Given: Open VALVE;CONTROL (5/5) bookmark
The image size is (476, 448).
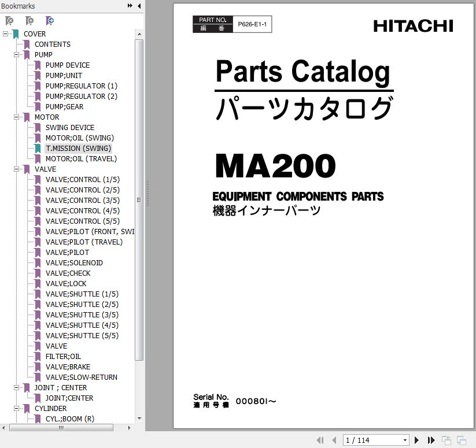Looking at the screenshot, I should point(83,221).
